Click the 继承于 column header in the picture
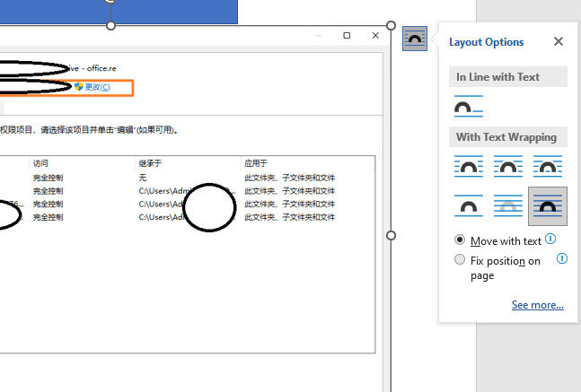Screen dimensions: 581x392 point(150,163)
